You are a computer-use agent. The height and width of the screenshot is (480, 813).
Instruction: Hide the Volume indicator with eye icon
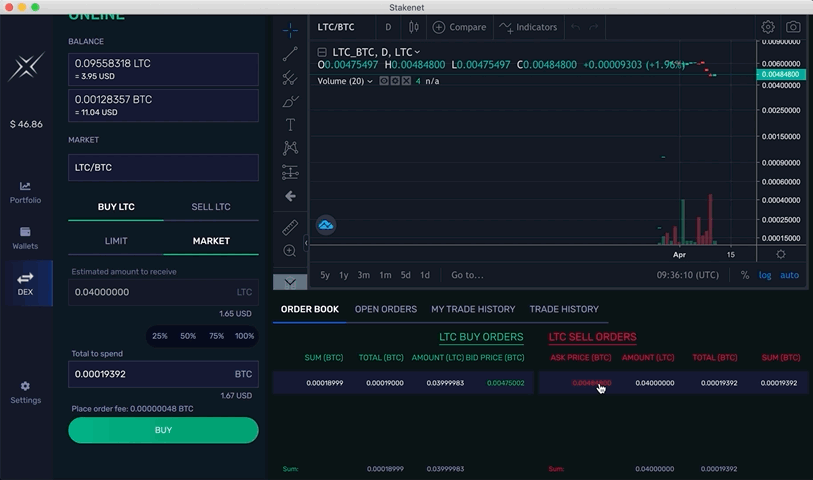point(384,81)
